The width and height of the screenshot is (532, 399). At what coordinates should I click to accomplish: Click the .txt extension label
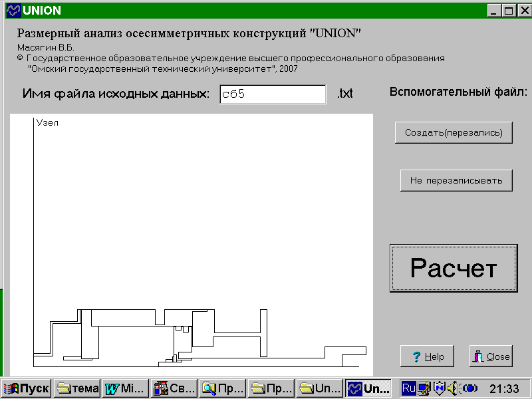[x=345, y=93]
